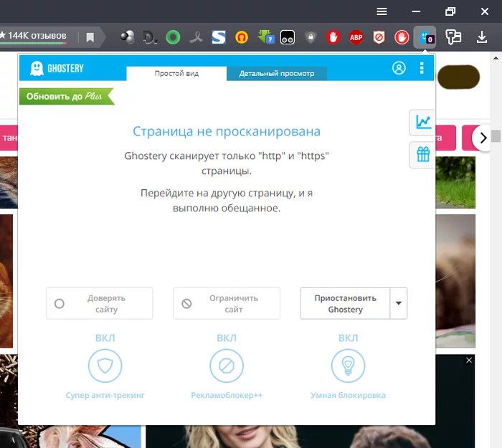
Task: Click the 144K отзывов rating text
Action: coord(37,36)
